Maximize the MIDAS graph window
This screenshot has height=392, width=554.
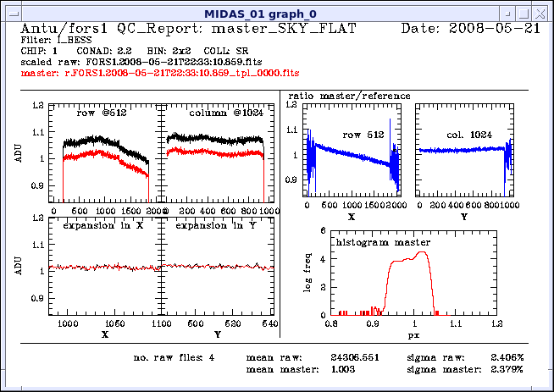click(524, 10)
